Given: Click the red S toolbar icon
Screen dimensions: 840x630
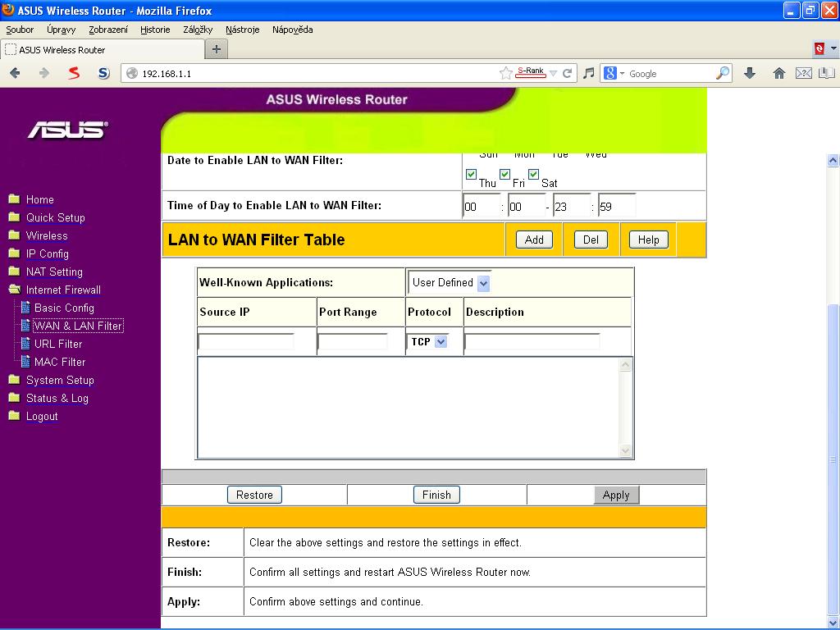Looking at the screenshot, I should 74,73.
